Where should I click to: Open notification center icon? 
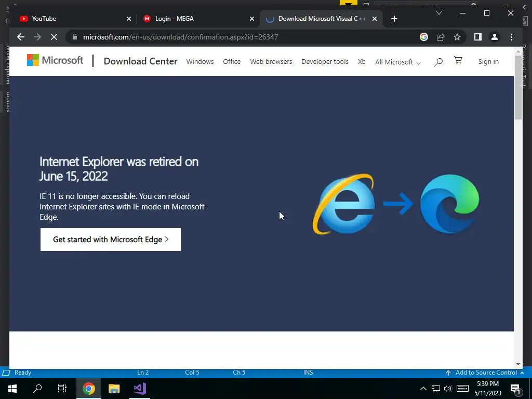[515, 389]
